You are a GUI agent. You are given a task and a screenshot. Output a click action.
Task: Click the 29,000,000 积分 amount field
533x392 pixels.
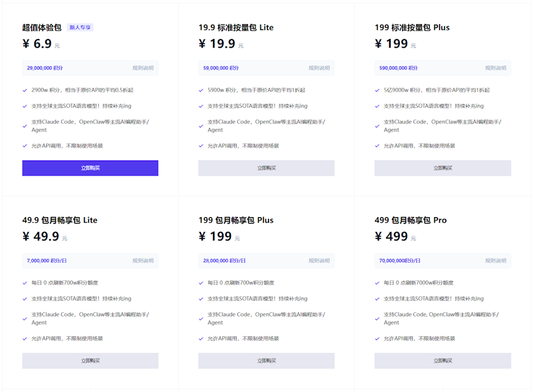tap(45, 68)
